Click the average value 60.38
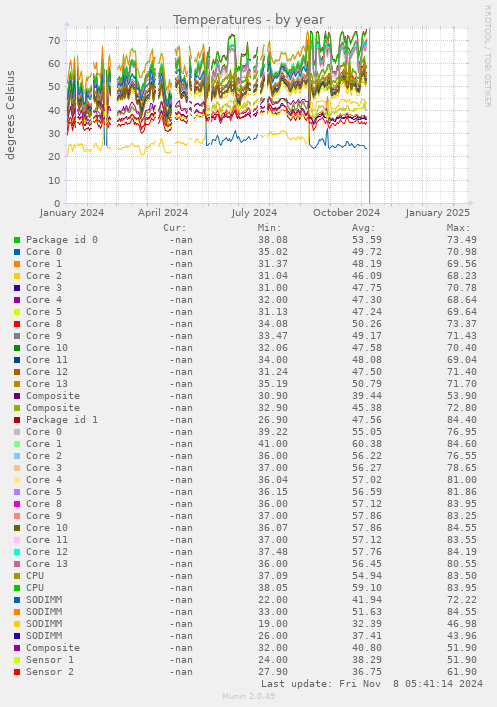 tap(367, 444)
